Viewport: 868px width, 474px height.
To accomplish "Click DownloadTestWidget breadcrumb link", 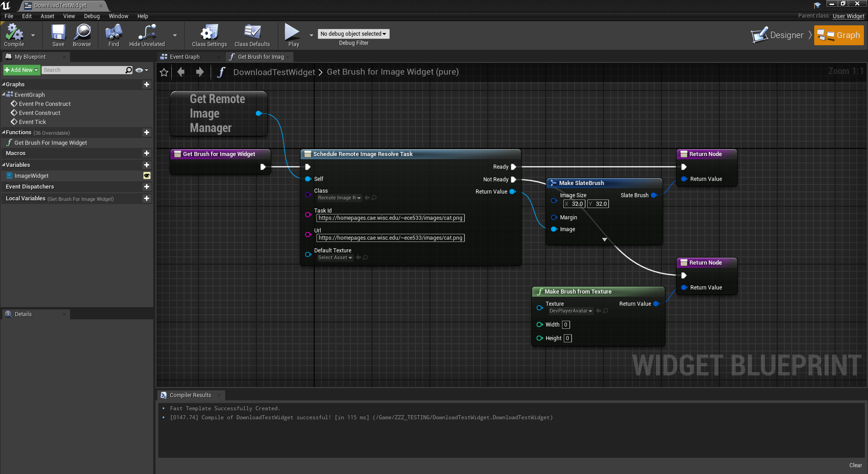I will (x=274, y=72).
